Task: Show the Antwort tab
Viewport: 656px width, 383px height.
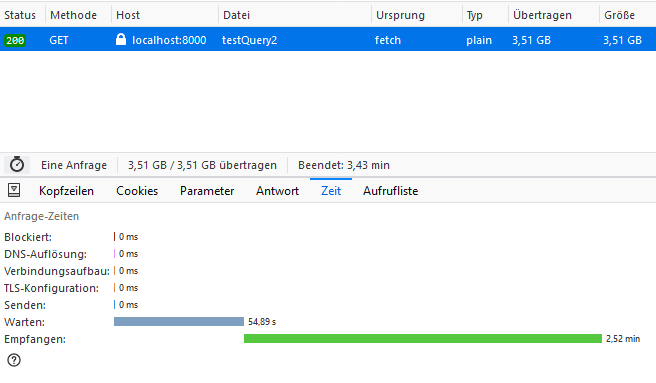Action: pyautogui.click(x=277, y=191)
